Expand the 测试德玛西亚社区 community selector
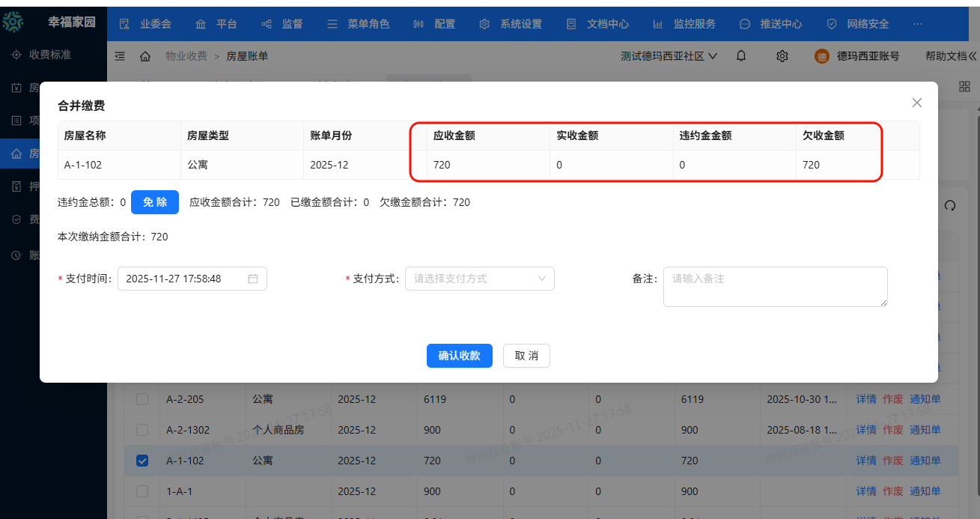The height and width of the screenshot is (519, 980). [x=669, y=56]
